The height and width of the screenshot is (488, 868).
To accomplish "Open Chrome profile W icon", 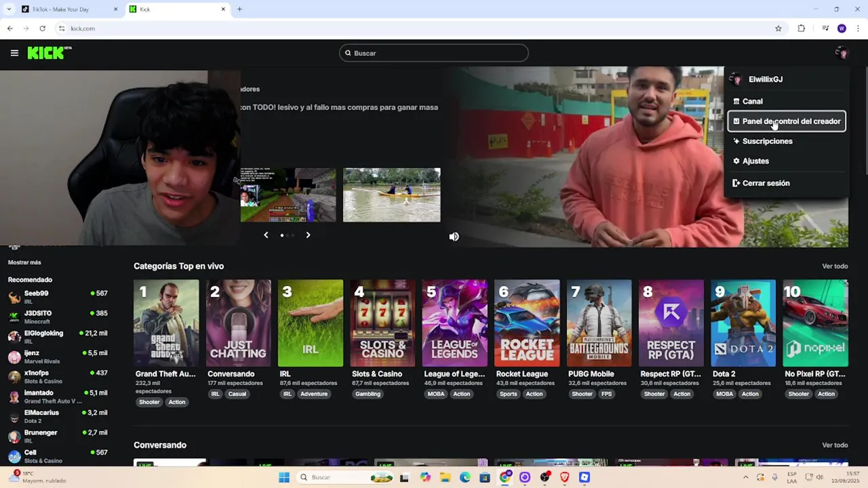I will (x=842, y=28).
